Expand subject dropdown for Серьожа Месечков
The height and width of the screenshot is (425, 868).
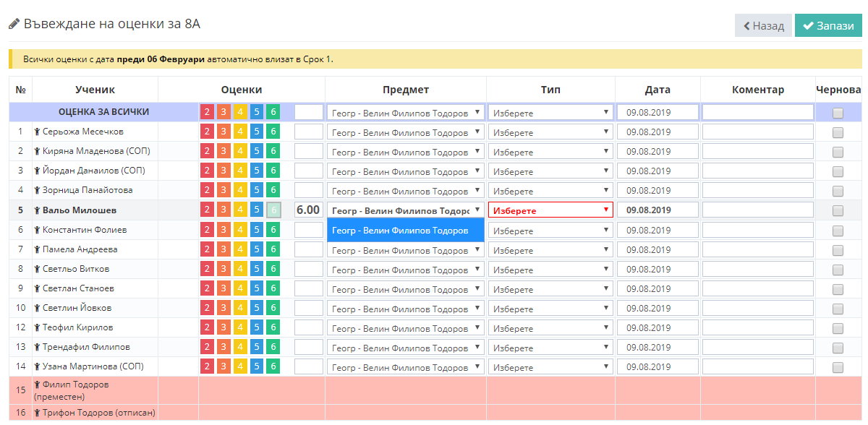click(x=405, y=132)
